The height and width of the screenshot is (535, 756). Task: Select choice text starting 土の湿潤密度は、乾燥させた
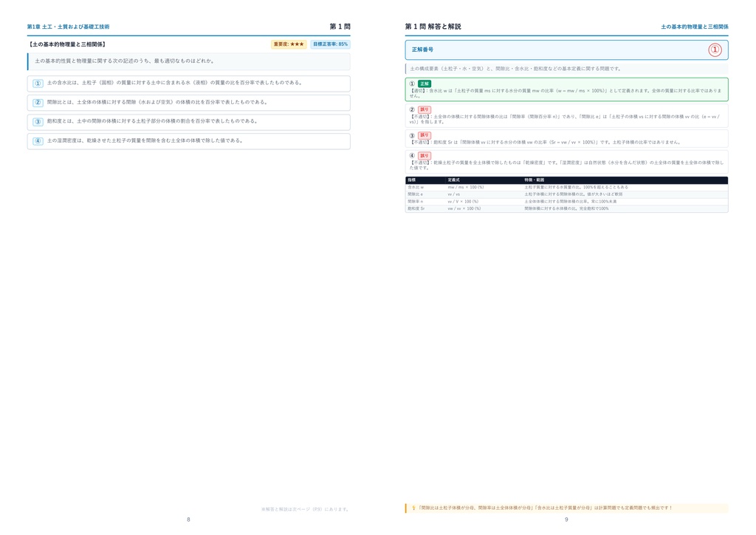pyautogui.click(x=145, y=141)
